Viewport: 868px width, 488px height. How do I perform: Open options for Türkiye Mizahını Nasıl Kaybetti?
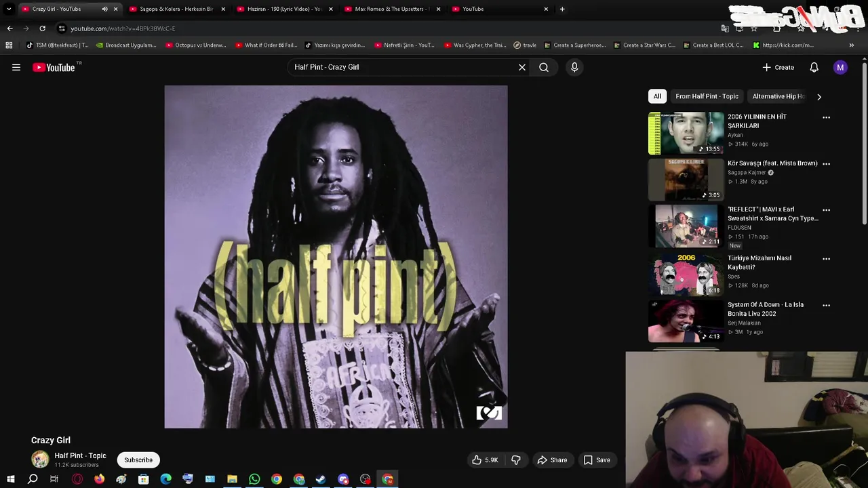click(x=826, y=258)
